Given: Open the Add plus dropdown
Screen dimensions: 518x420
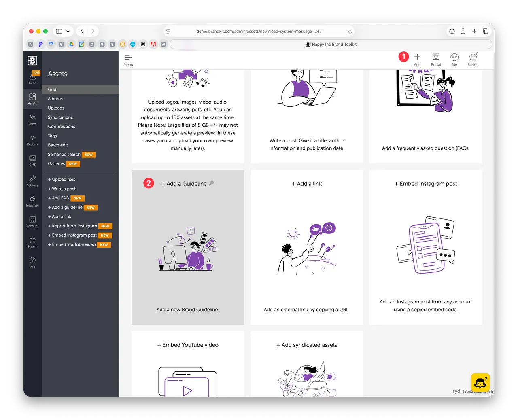Looking at the screenshot, I should (x=417, y=59).
